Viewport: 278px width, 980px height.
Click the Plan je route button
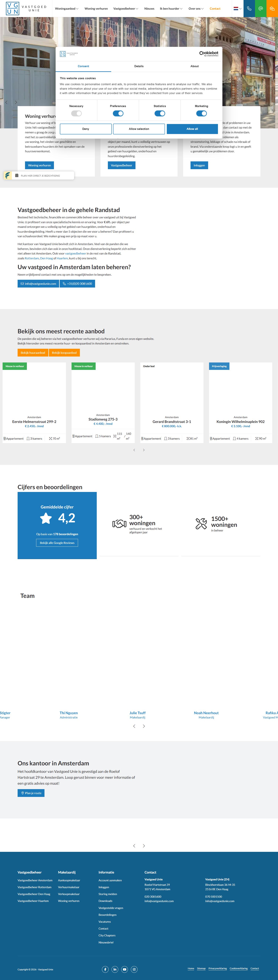[31, 793]
